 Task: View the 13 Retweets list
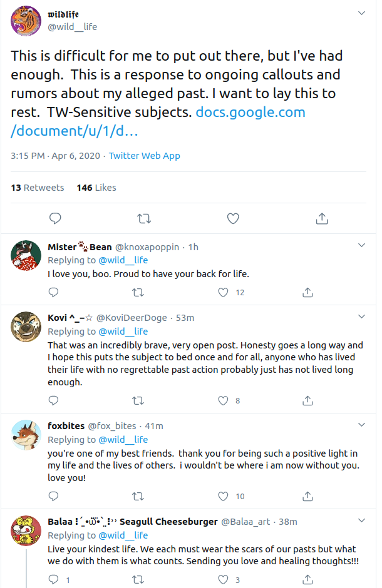pyautogui.click(x=38, y=188)
